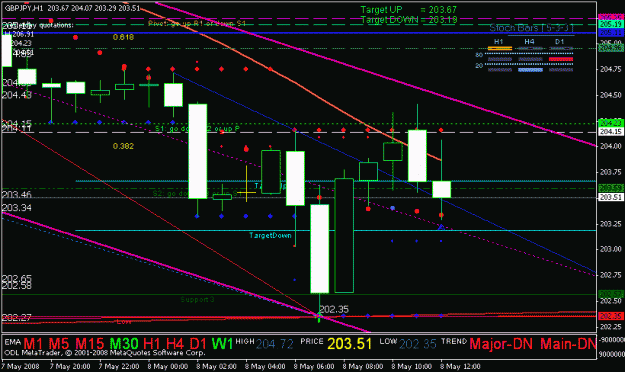Click the H4 column header in Stoch Bars
This screenshot has width=625, height=372.
[x=529, y=41]
